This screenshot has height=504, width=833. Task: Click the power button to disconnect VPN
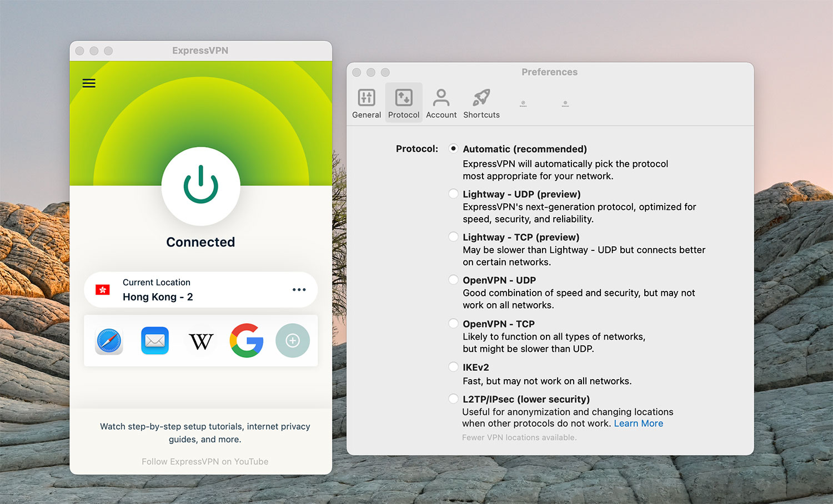coord(200,186)
